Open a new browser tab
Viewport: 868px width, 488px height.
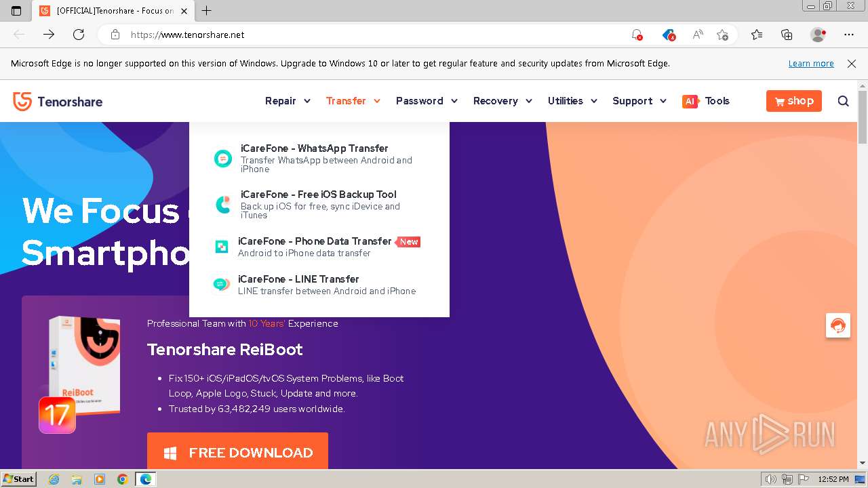207,11
